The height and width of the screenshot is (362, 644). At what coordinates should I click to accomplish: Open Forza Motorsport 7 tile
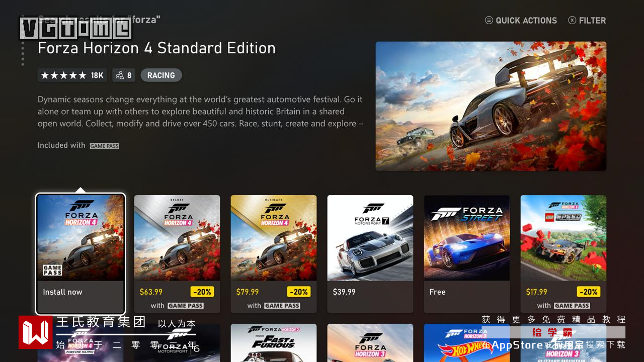click(370, 254)
